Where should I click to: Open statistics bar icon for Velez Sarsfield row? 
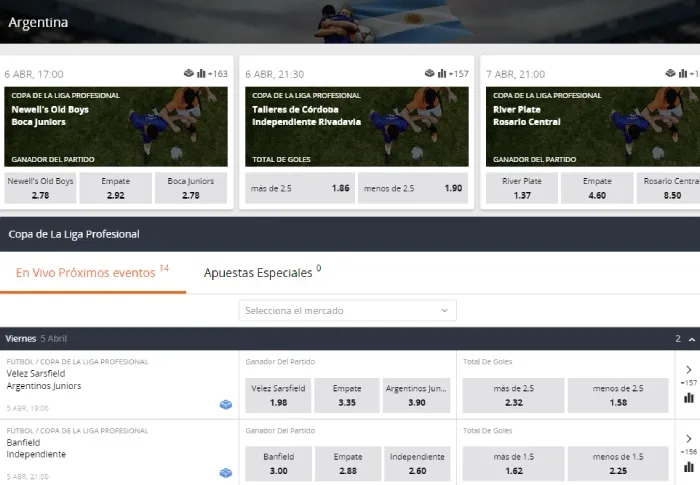point(689,397)
